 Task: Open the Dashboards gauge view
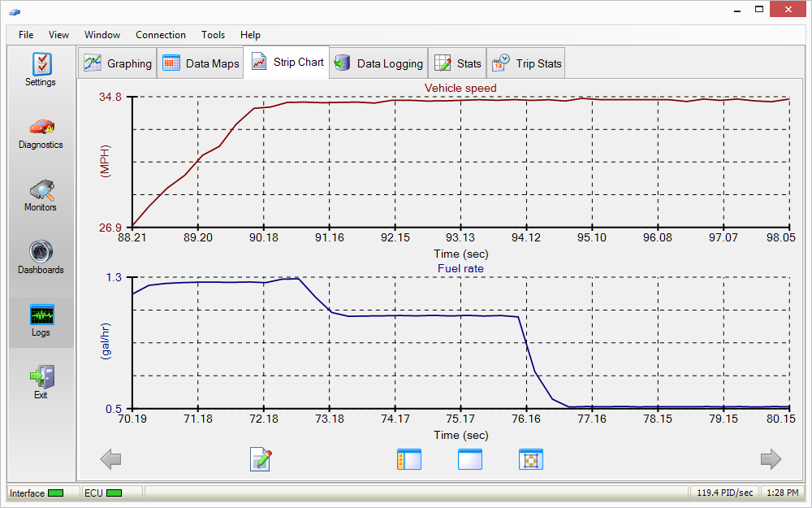tap(41, 258)
